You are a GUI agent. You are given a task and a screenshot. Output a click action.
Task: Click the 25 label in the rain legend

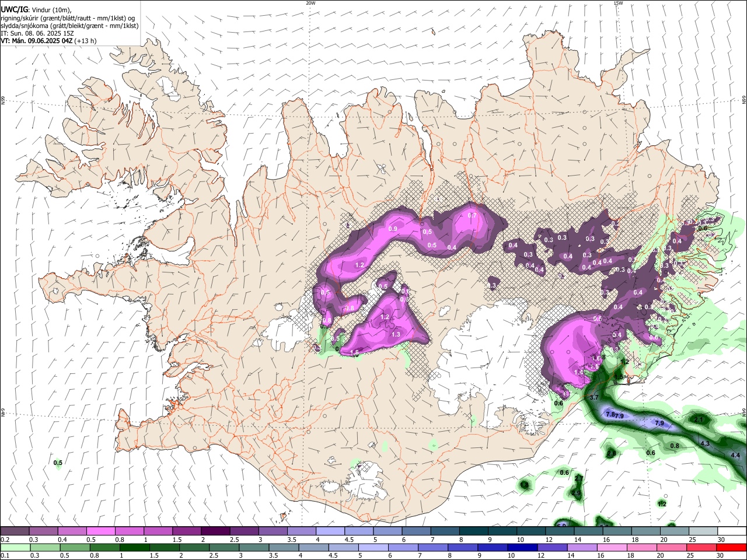690,555
